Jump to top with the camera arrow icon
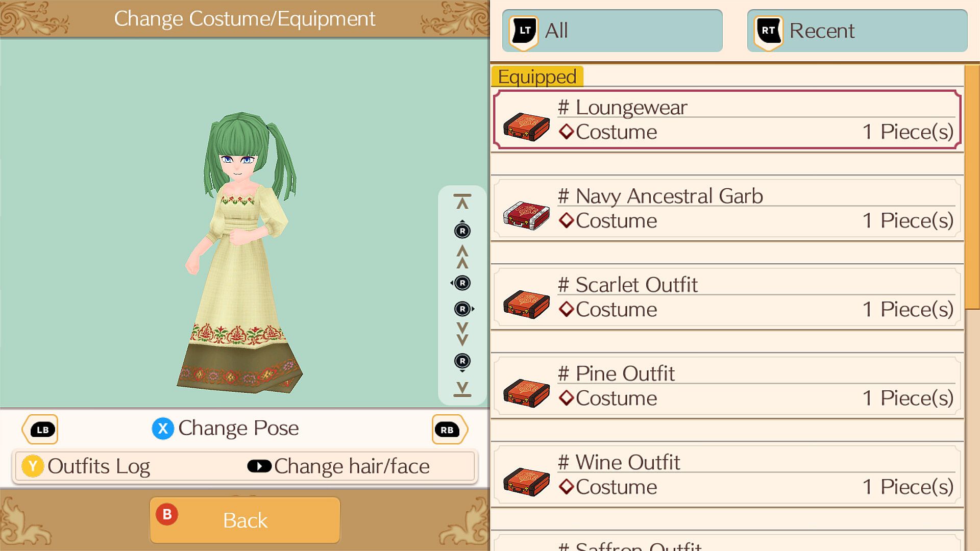This screenshot has height=551, width=980. click(462, 202)
